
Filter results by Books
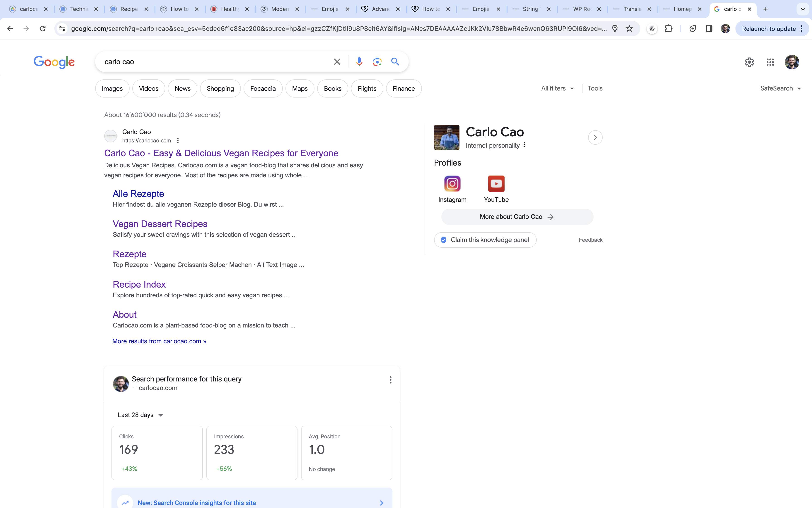[x=333, y=88]
